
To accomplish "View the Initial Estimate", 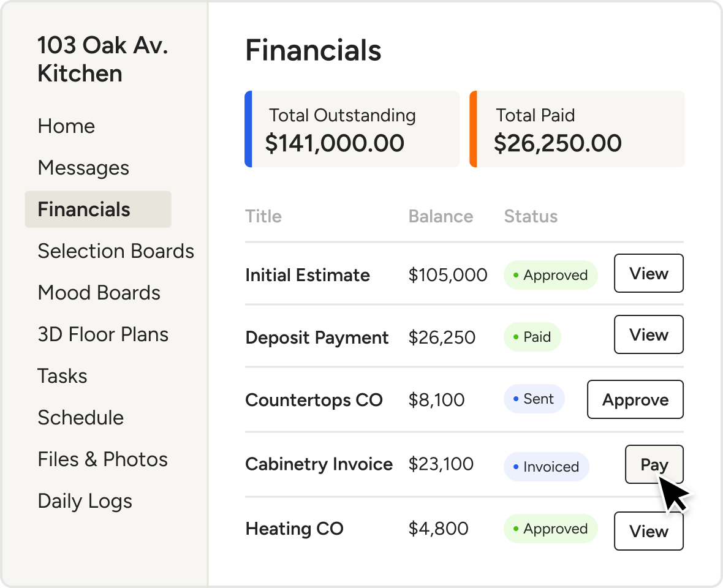I will click(648, 274).
